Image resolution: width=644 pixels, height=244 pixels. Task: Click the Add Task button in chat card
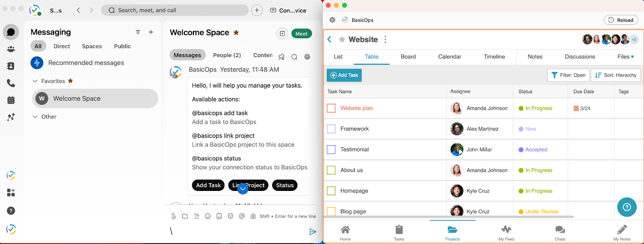(208, 185)
